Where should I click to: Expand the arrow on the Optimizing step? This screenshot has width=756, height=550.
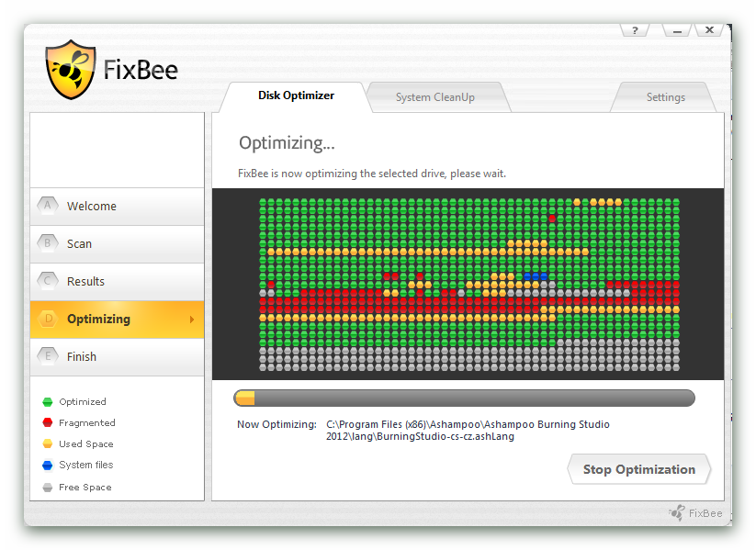pos(192,320)
